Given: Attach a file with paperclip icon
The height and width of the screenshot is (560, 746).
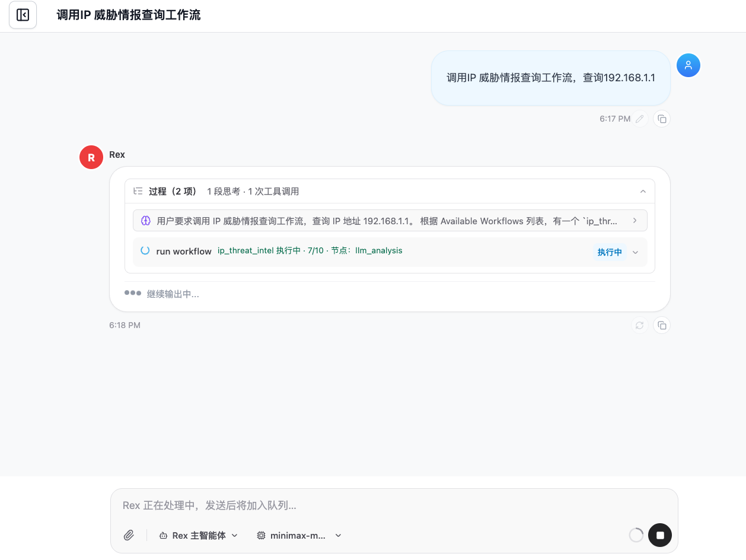Looking at the screenshot, I should pos(129,535).
